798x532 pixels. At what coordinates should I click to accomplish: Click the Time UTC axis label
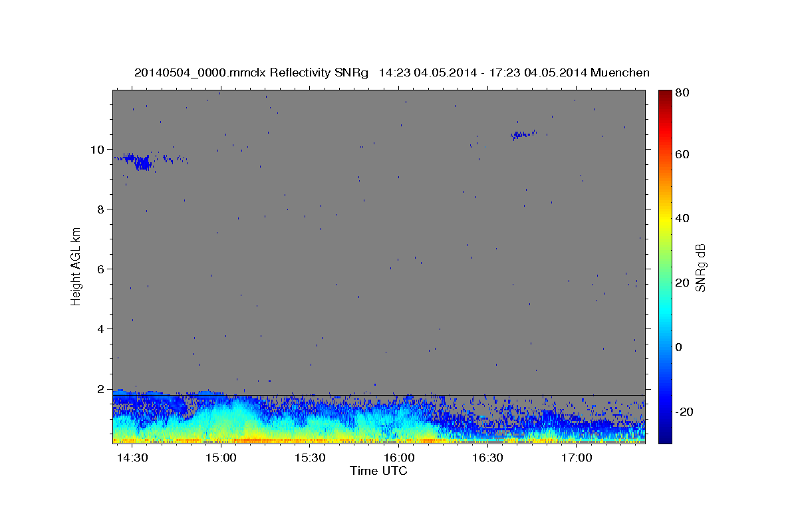pos(378,471)
